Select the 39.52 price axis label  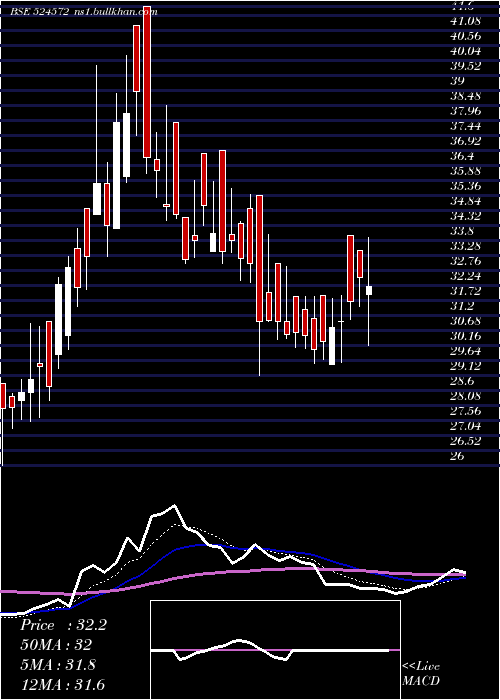[x=465, y=66]
